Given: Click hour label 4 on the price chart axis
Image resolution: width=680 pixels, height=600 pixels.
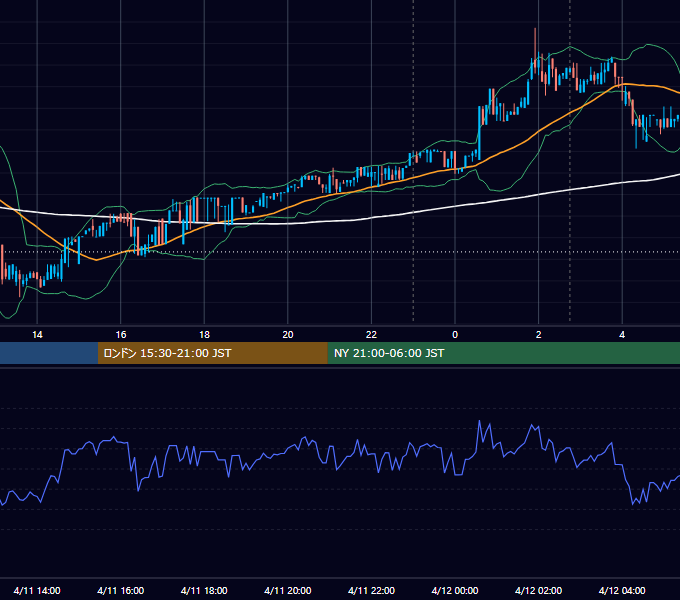Looking at the screenshot, I should click(622, 335).
